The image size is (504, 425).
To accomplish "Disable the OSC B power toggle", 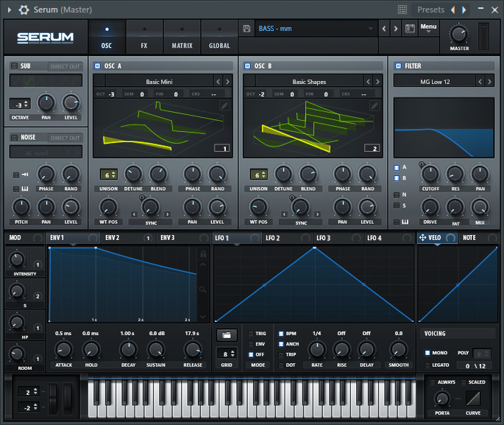I will 247,66.
